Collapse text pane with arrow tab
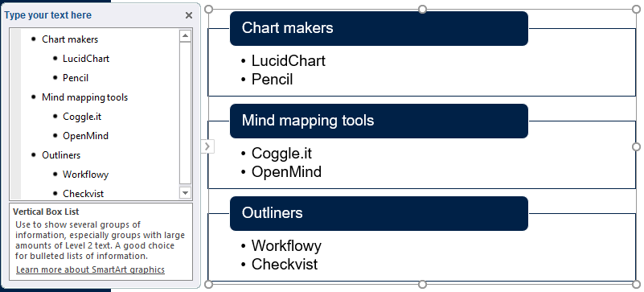644x292 pixels. click(207, 146)
